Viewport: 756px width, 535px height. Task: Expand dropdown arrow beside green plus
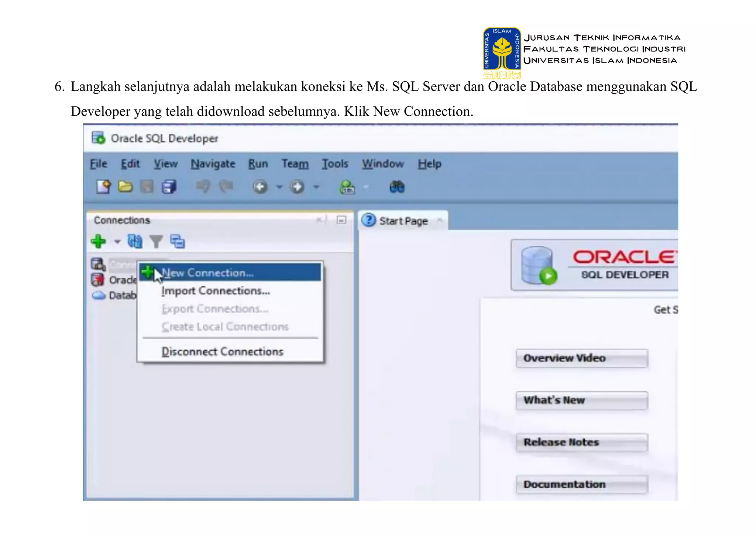(x=117, y=242)
